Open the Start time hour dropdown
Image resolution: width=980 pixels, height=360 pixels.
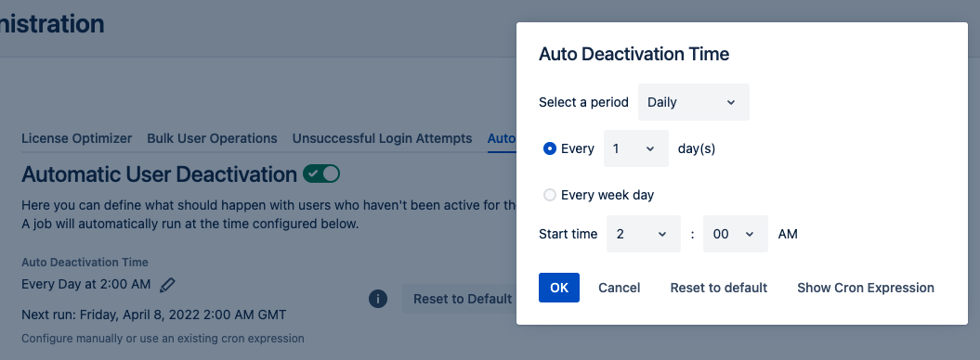(x=644, y=234)
